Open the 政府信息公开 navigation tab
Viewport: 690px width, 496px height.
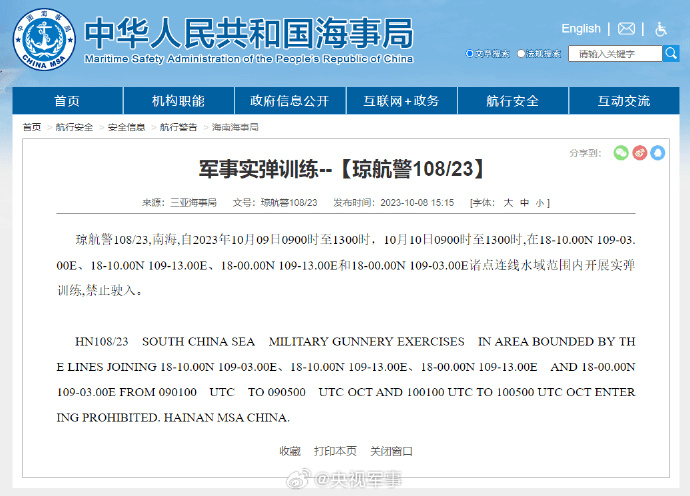click(290, 101)
